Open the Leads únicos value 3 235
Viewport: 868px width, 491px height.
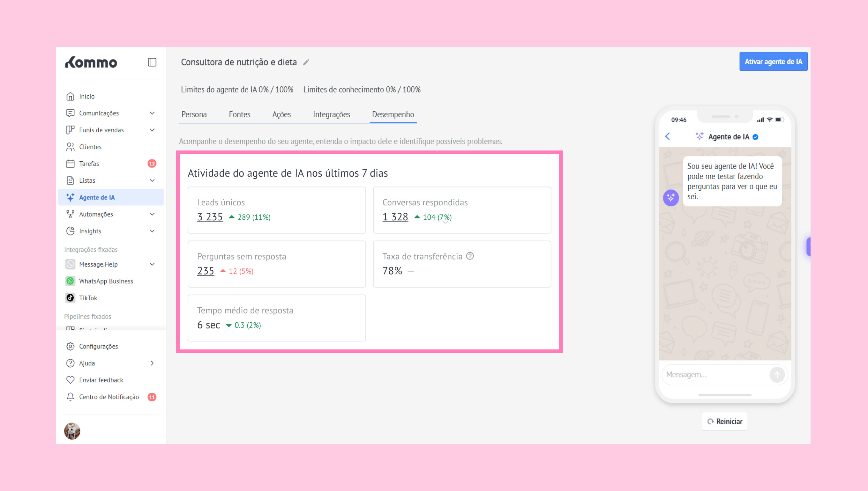coord(210,217)
